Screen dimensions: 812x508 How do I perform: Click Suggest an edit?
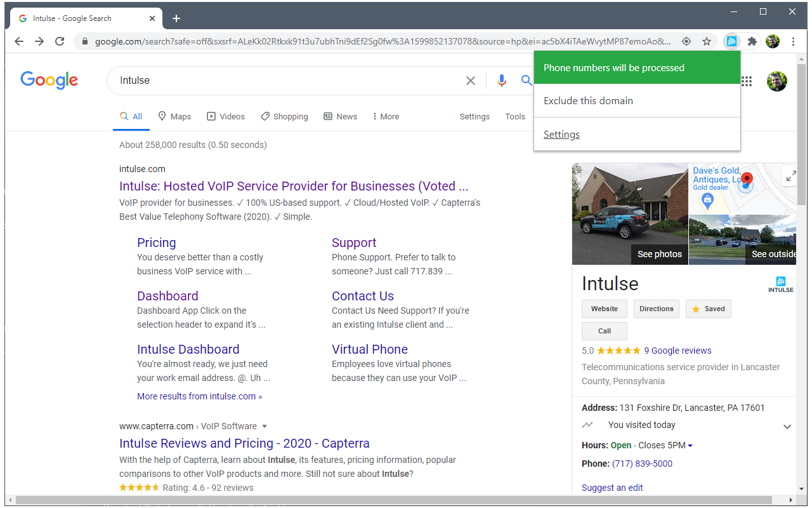tap(612, 488)
